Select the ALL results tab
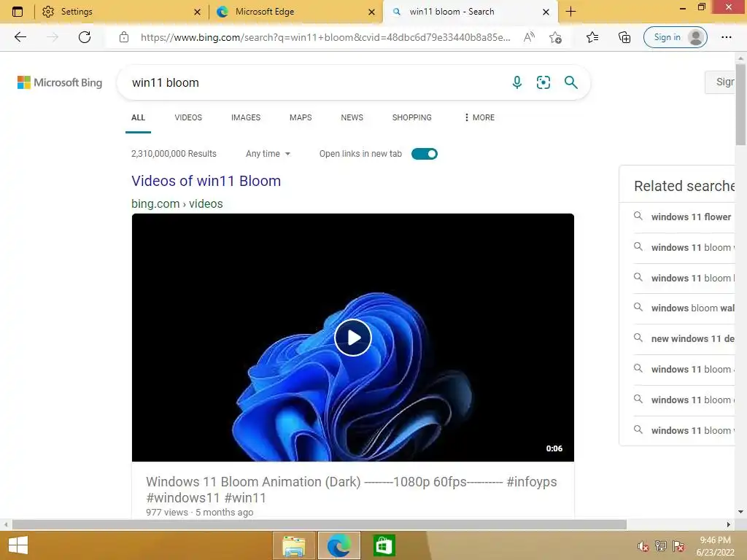Viewport: 747px width, 560px height. coord(138,117)
